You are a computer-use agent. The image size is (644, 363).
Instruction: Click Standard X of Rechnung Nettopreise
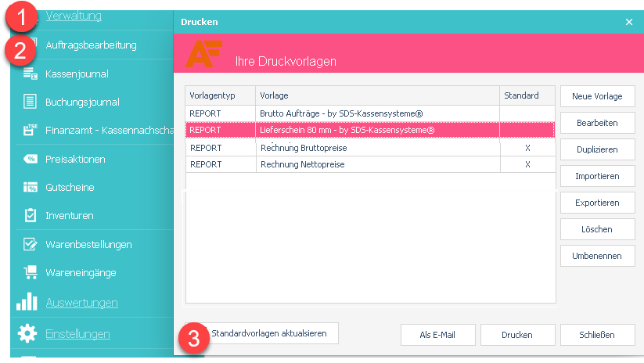click(x=527, y=164)
